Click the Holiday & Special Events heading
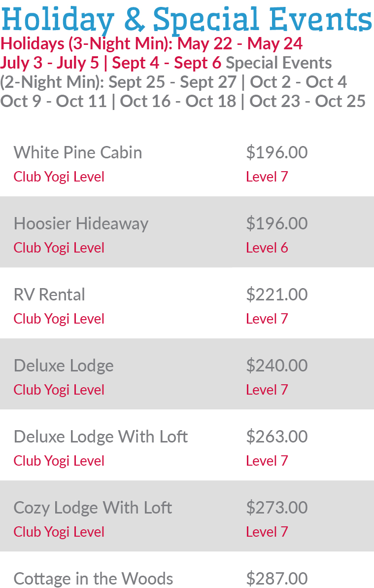This screenshot has width=374, height=588. [186, 19]
